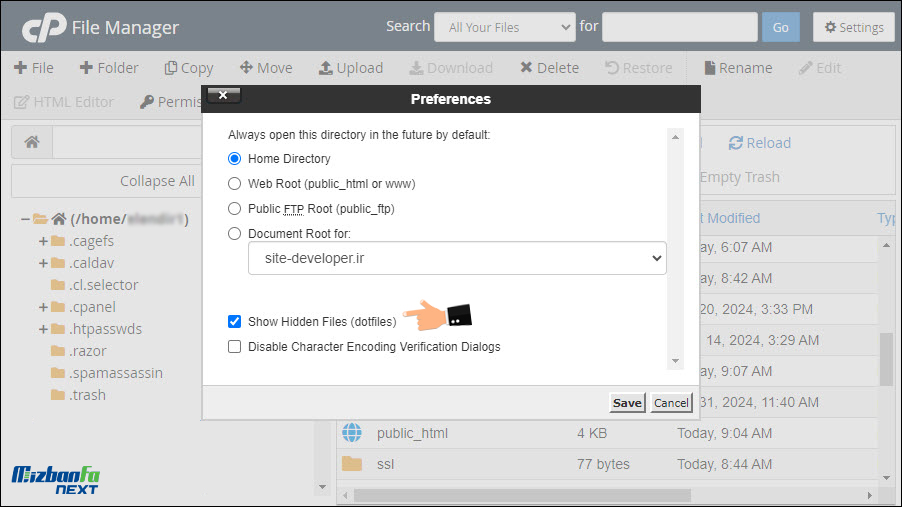This screenshot has width=902, height=507.
Task: Select Home Directory radio option
Action: tap(234, 158)
